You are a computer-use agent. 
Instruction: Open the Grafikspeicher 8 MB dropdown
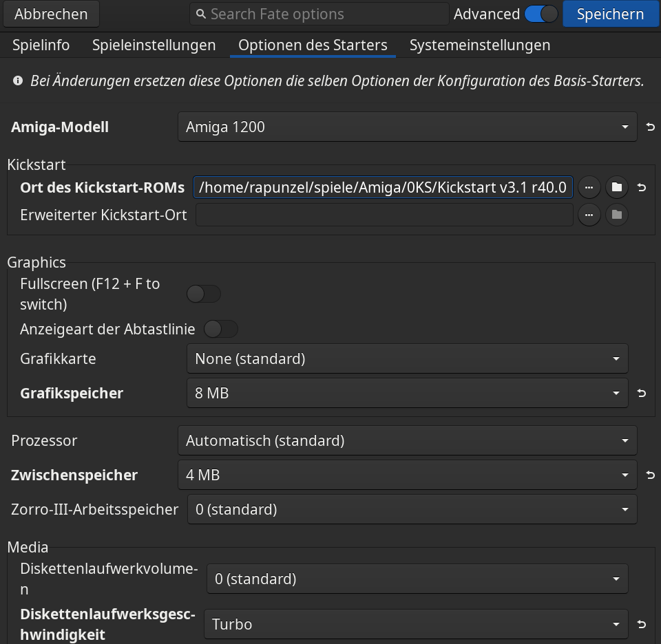tap(407, 393)
